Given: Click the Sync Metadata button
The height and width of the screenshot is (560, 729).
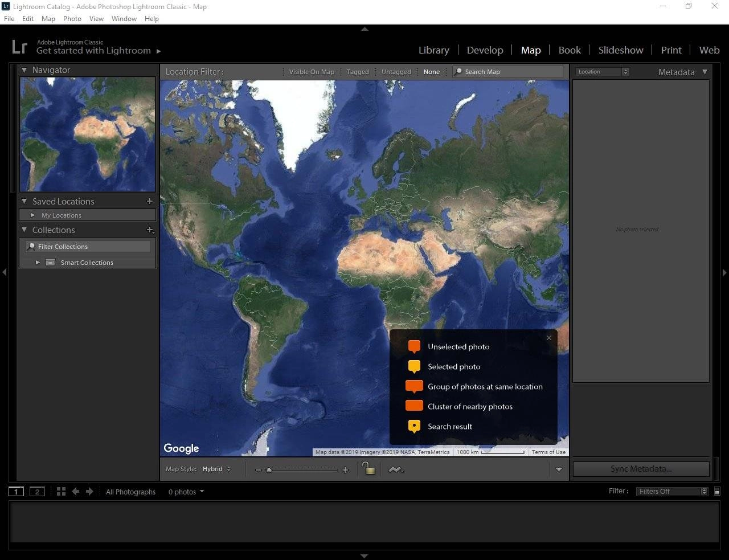Looking at the screenshot, I should (641, 469).
